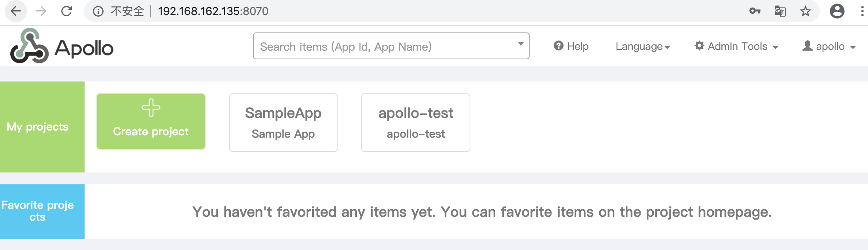Viewport: 868px width, 250px height.
Task: Click the site info not-secure icon
Action: [98, 11]
